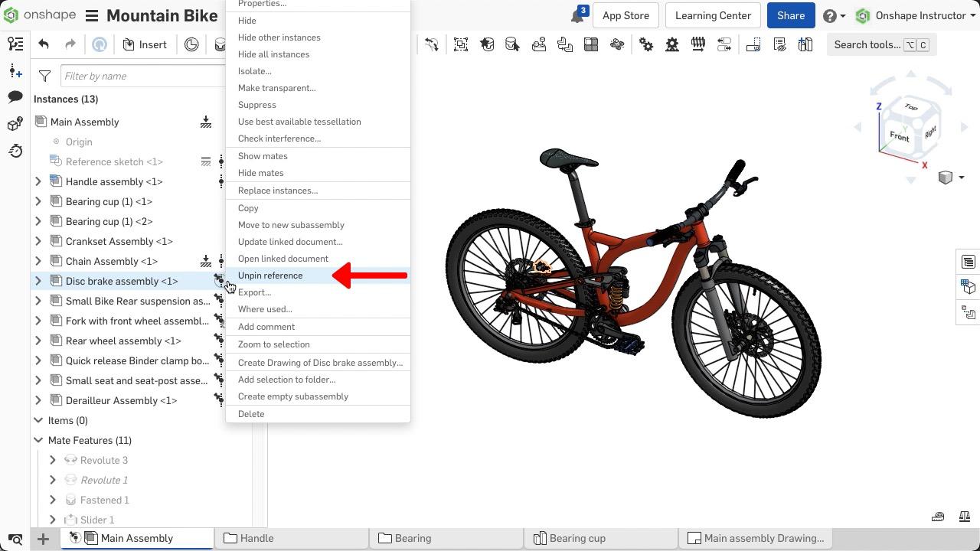The image size is (980, 551).
Task: Open the notifications bell
Action: pos(577,16)
